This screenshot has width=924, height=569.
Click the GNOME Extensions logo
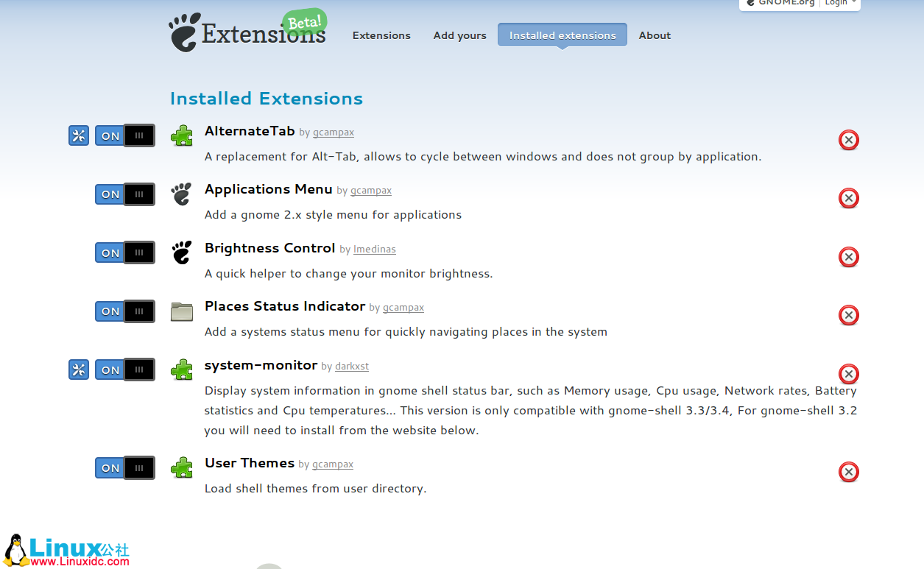248,32
